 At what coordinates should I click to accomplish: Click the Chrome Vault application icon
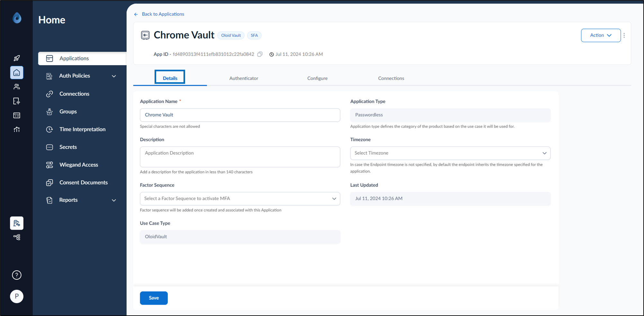145,35
